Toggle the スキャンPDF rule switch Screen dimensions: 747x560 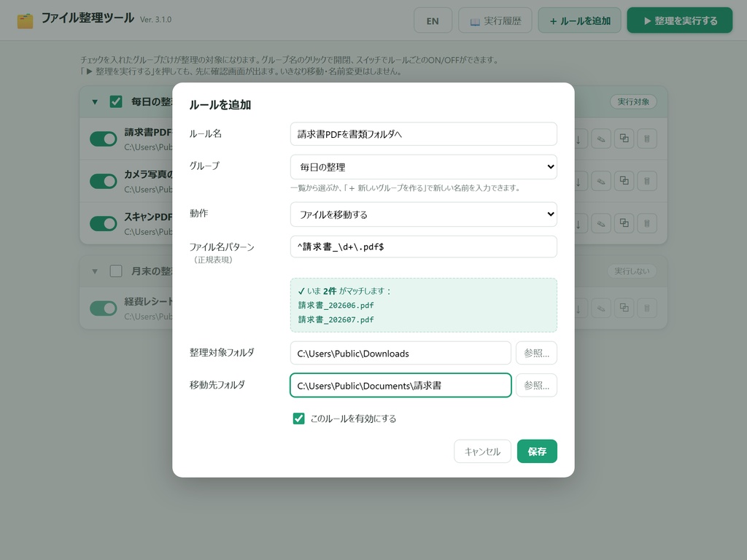tap(104, 223)
